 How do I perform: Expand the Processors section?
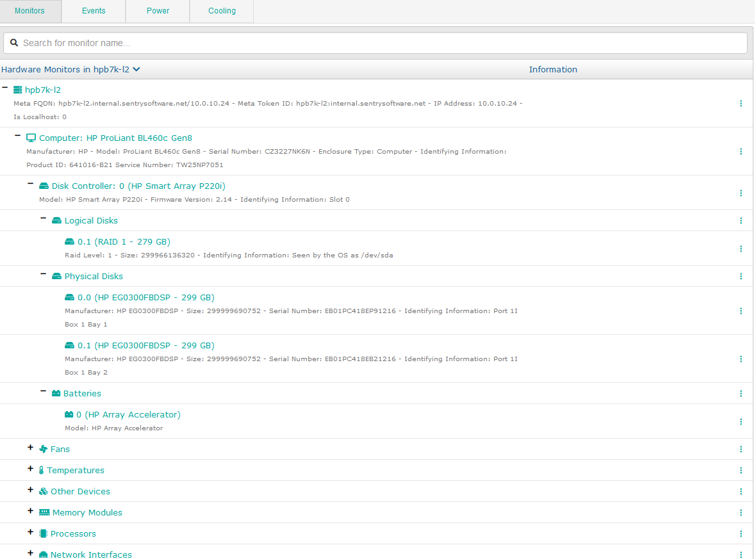[x=30, y=531]
